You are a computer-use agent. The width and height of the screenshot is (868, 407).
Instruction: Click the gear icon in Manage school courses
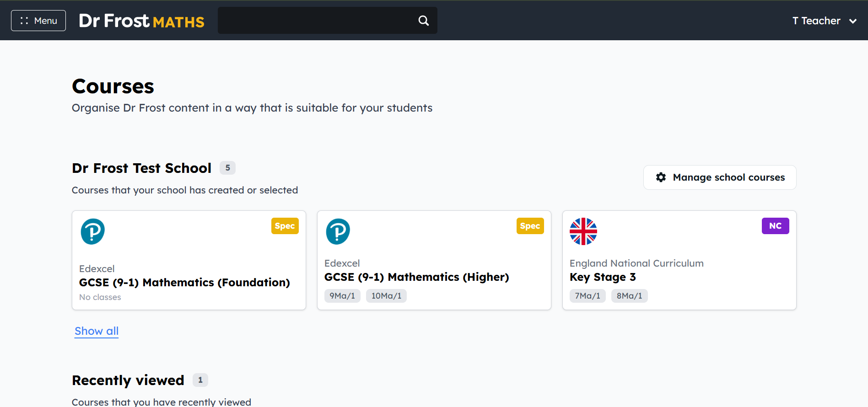661,177
